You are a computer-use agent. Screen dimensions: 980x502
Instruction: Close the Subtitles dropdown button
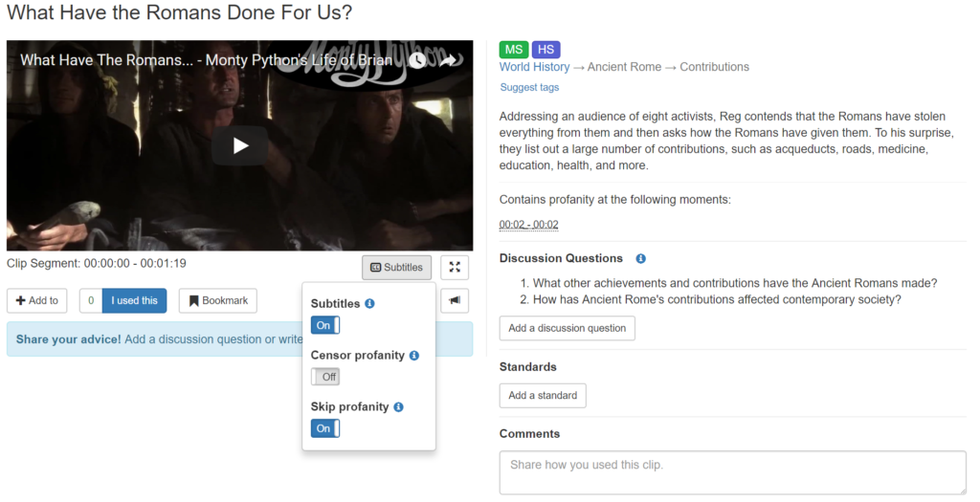click(396, 267)
